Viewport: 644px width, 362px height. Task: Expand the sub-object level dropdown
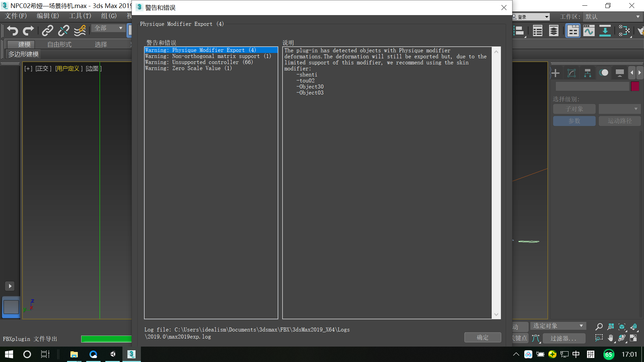(x=620, y=109)
